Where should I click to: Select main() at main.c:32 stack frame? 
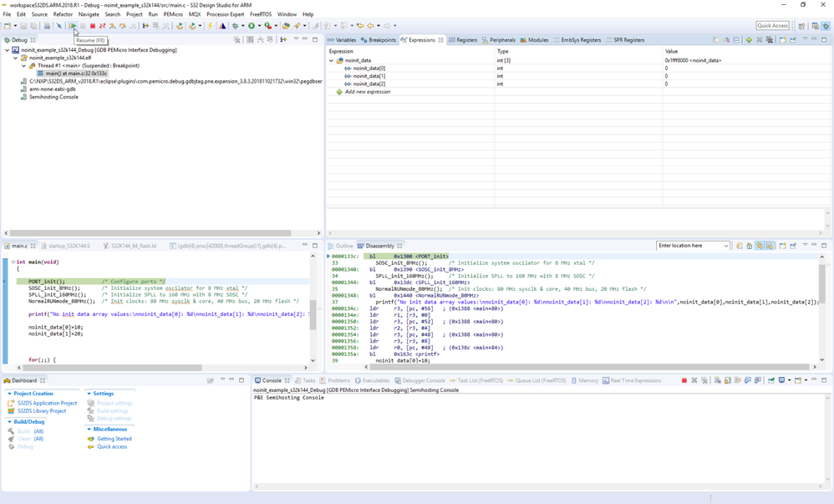(77, 74)
